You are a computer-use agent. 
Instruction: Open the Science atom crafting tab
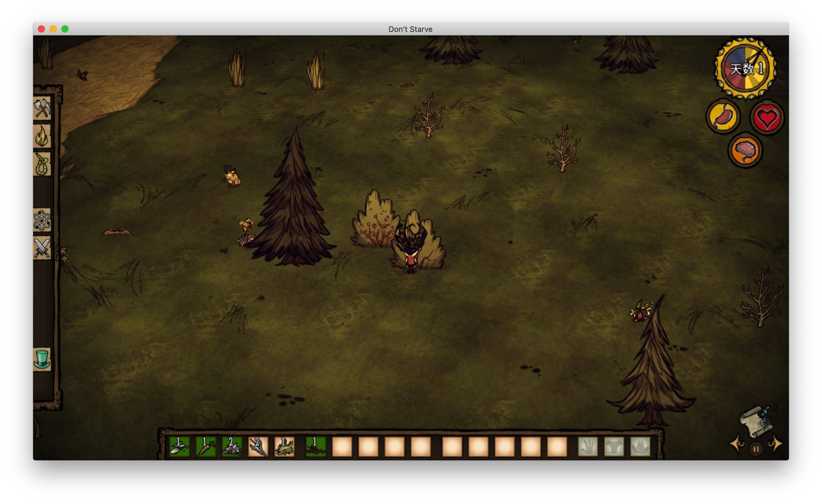click(x=42, y=220)
